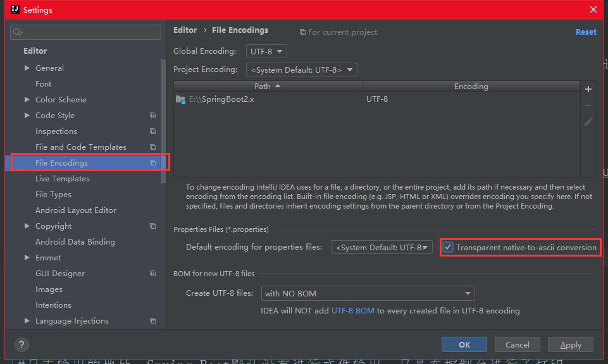
Task: Expand the Color Scheme tree node
Action: (27, 99)
